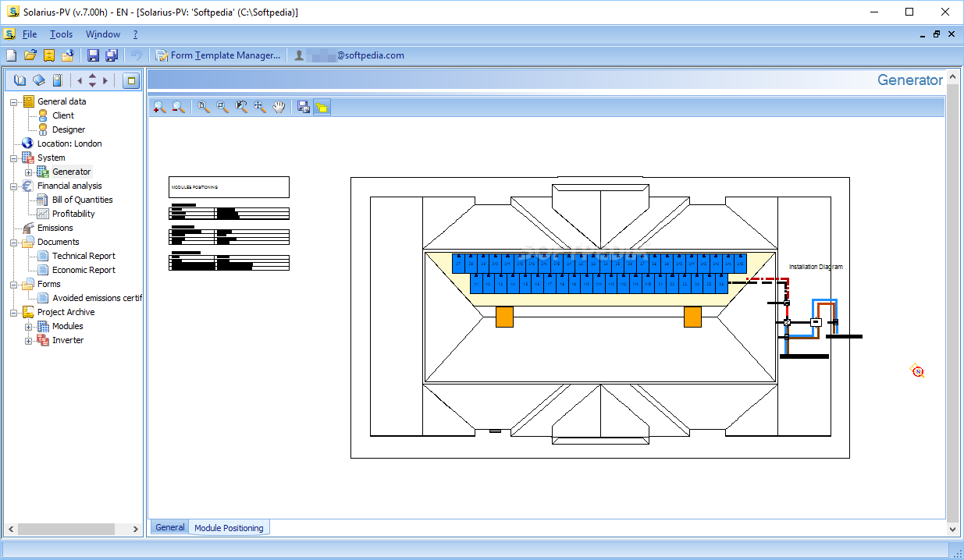The width and height of the screenshot is (964, 560).
Task: Open the Tools menu
Action: [61, 34]
